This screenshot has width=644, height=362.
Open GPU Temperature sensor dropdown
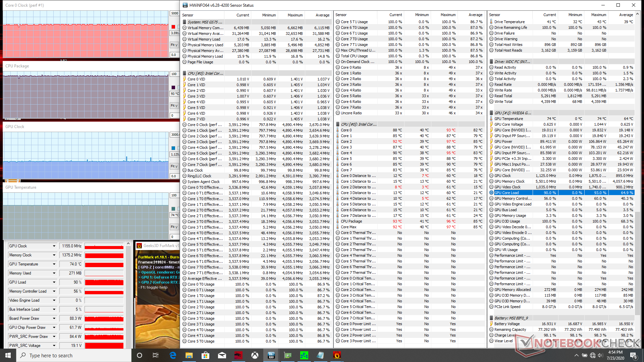(x=54, y=264)
